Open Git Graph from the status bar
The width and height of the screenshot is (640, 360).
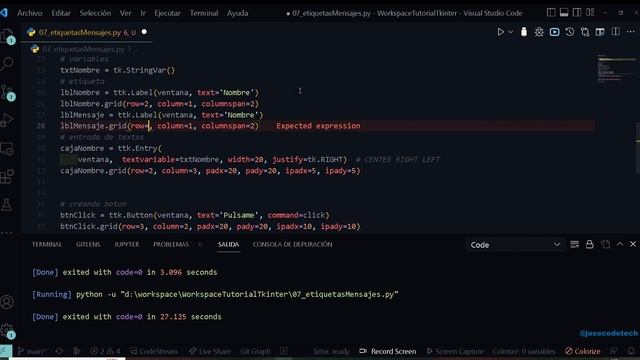(x=255, y=351)
